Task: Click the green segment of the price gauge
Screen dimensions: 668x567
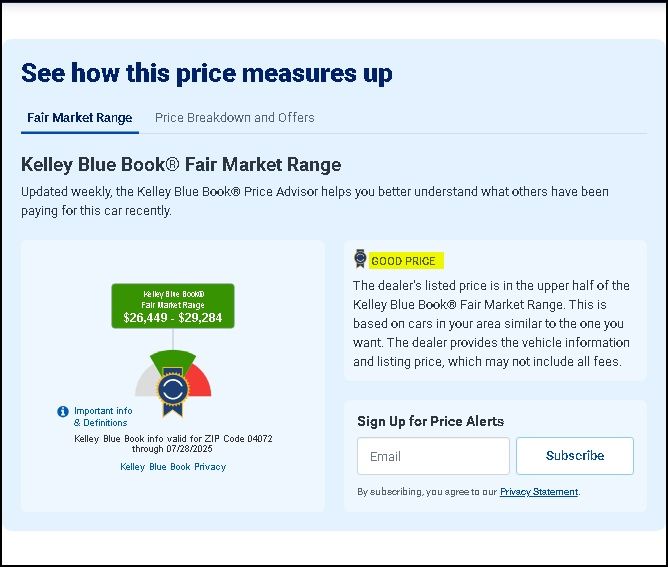Action: (173, 359)
